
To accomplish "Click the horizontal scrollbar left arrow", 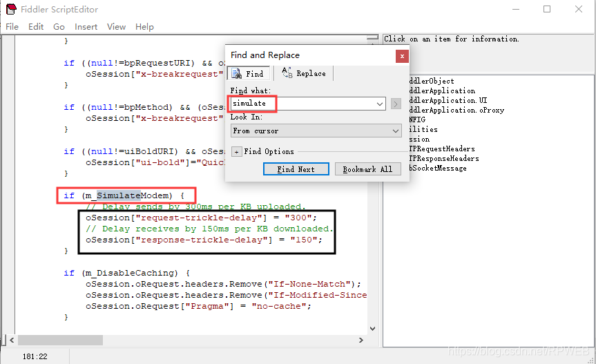I will click(12, 340).
